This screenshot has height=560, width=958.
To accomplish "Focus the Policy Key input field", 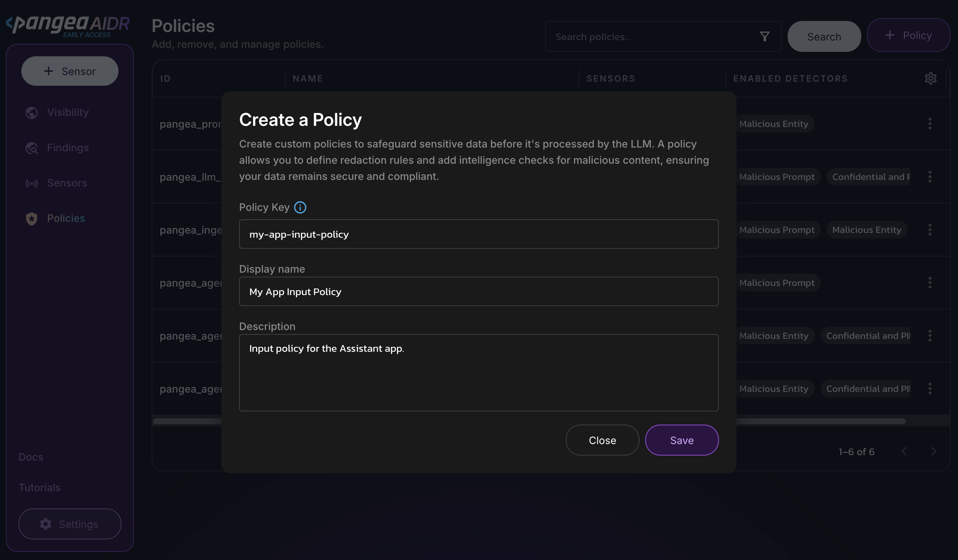I will 479,234.
